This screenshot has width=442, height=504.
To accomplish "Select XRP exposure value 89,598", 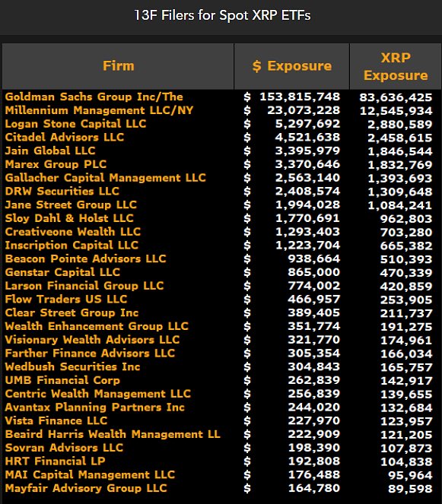I will [x=410, y=489].
